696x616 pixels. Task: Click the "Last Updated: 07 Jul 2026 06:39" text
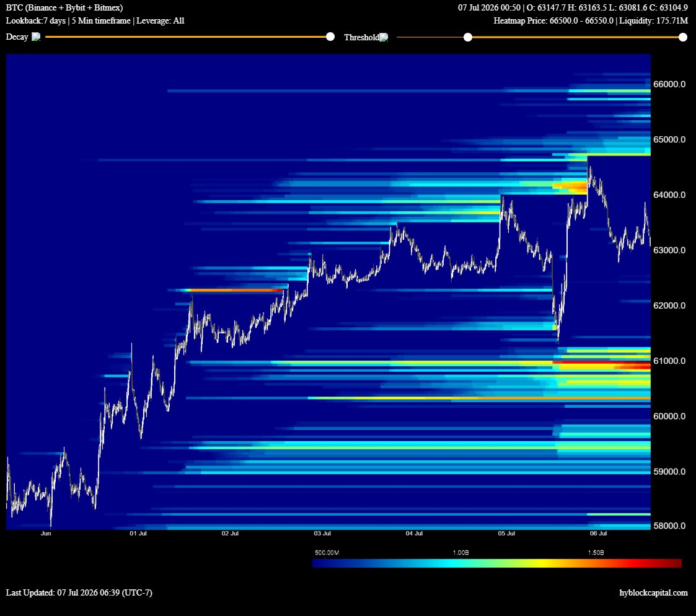point(79,592)
